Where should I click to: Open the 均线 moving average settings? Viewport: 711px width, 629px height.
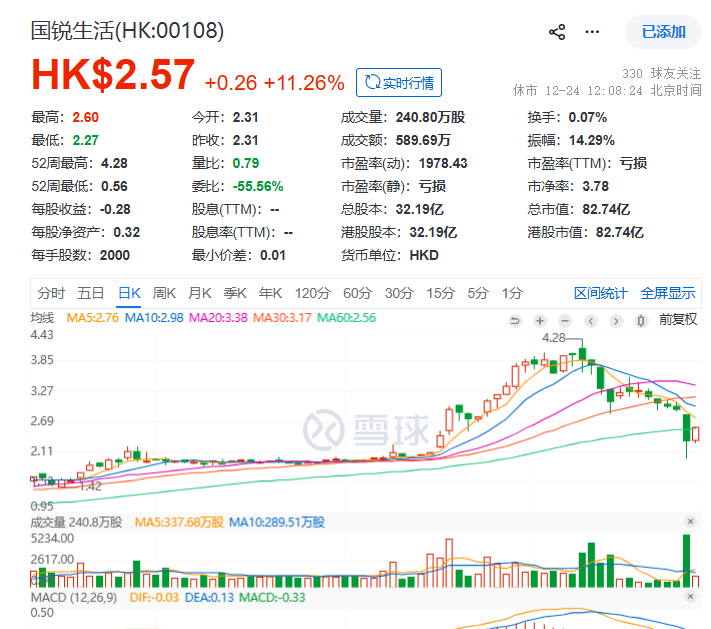point(42,318)
